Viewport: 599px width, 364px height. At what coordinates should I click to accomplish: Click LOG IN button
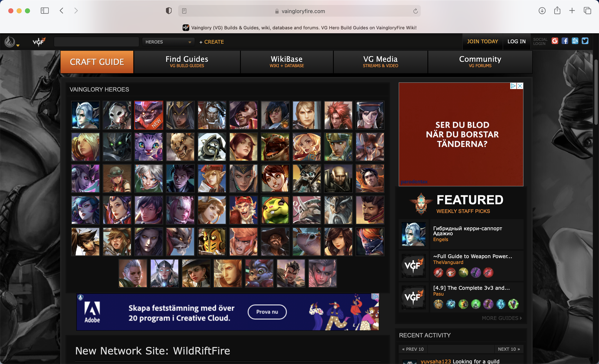(516, 41)
